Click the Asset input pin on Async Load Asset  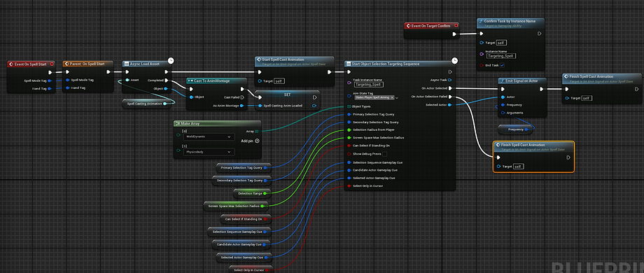127,80
